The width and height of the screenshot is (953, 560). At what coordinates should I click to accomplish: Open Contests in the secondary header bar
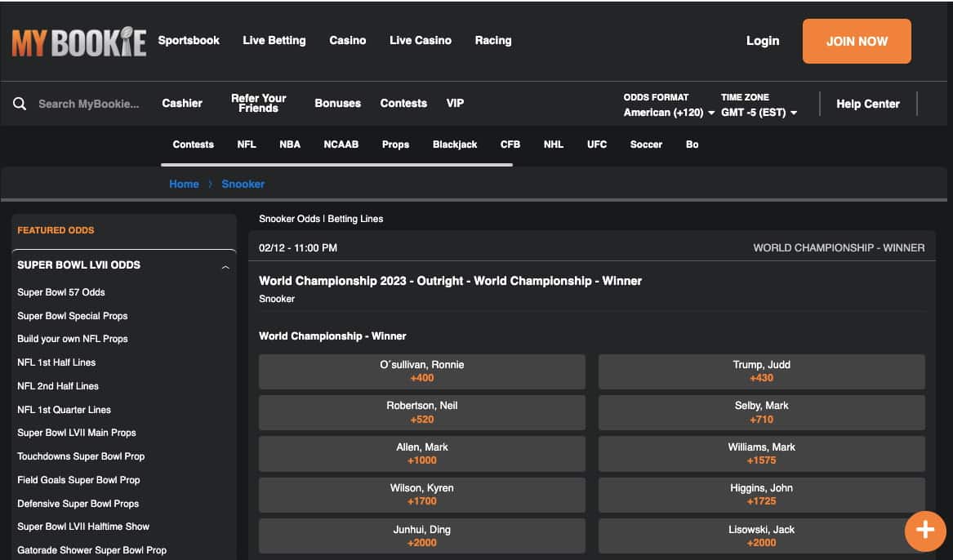coord(403,103)
